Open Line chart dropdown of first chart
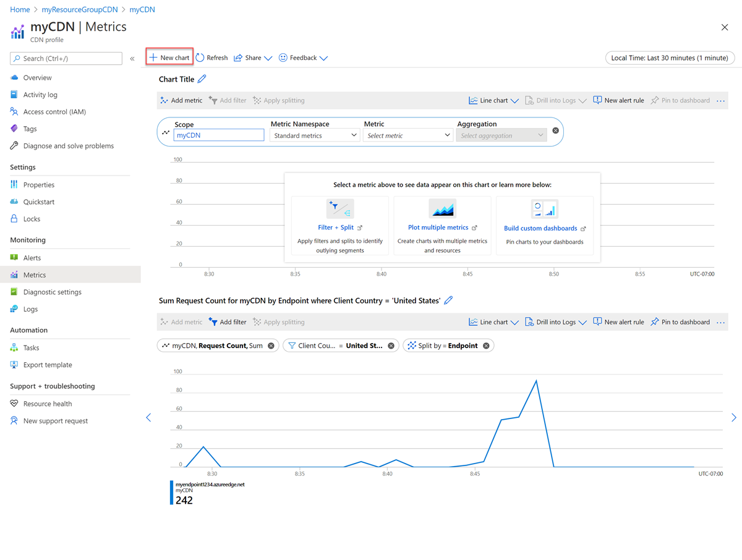 (x=493, y=100)
